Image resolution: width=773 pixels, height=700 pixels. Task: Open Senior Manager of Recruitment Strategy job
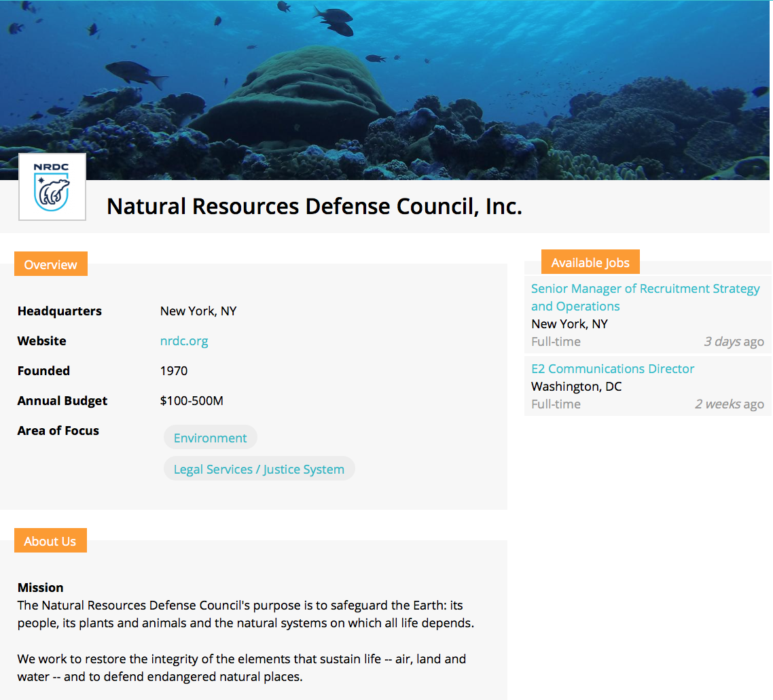point(645,297)
